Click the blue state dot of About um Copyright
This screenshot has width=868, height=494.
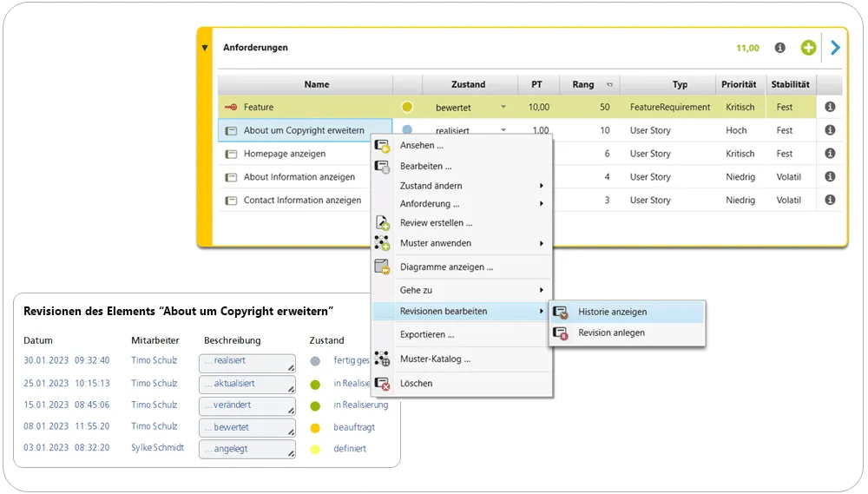tap(407, 129)
